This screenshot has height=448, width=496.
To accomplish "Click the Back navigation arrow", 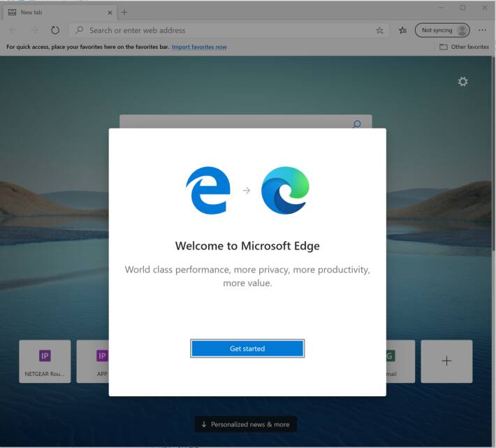I will 13,30.
